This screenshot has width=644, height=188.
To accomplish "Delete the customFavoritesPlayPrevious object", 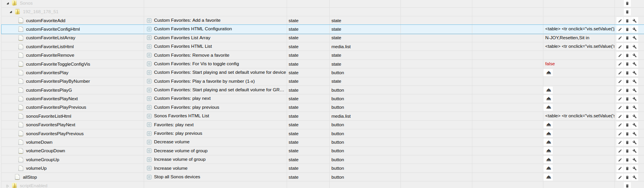I will (627, 108).
